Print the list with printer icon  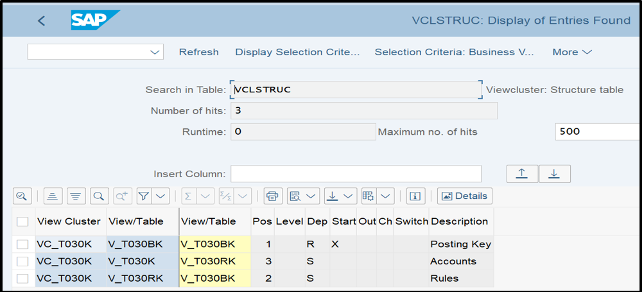(273, 196)
